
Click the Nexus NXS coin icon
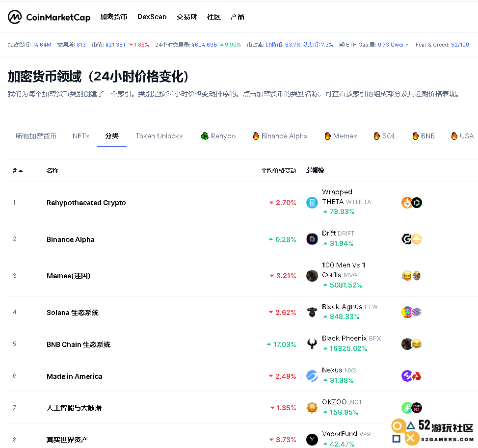point(312,376)
